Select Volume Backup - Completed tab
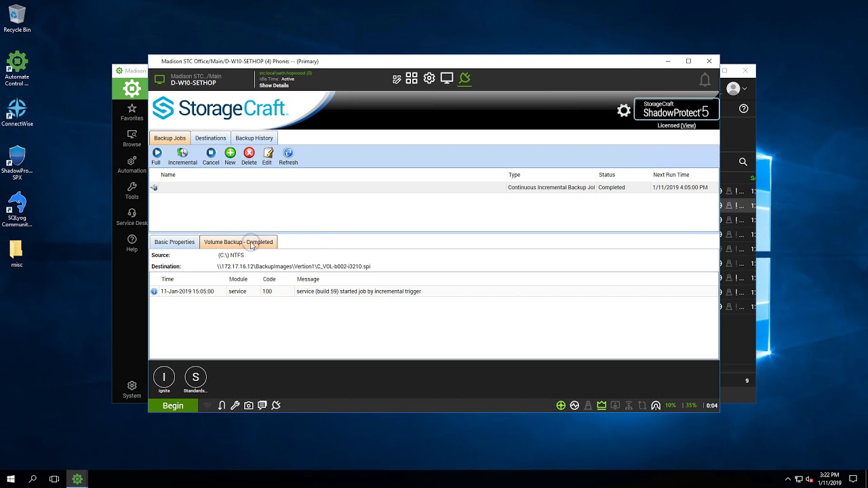The width and height of the screenshot is (868, 488). pos(238,242)
